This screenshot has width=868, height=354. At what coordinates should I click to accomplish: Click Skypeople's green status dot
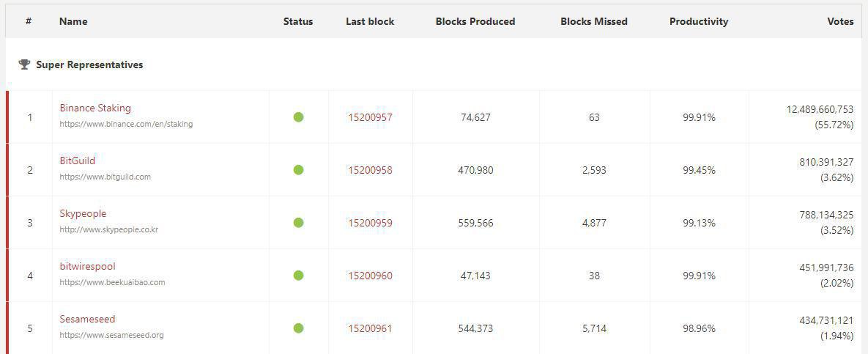point(298,223)
